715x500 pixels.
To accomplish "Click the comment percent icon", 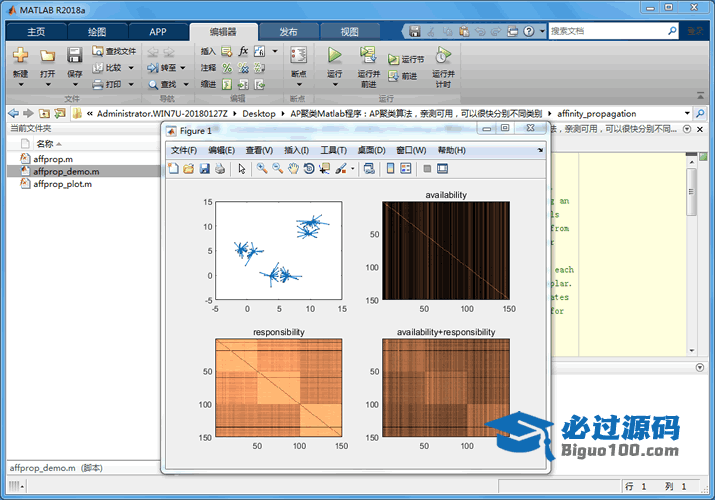I will [x=227, y=68].
